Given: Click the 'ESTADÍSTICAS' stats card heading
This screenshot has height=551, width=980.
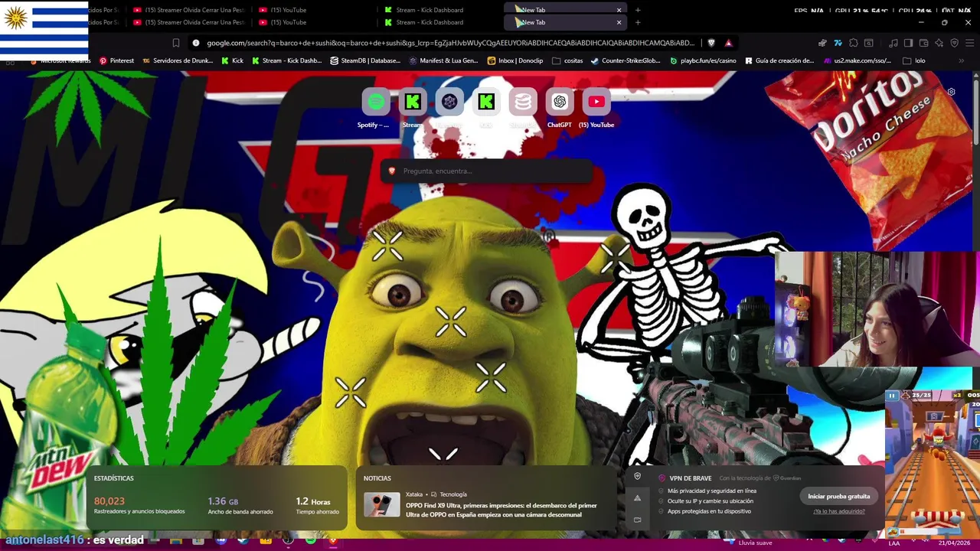Looking at the screenshot, I should point(114,478).
